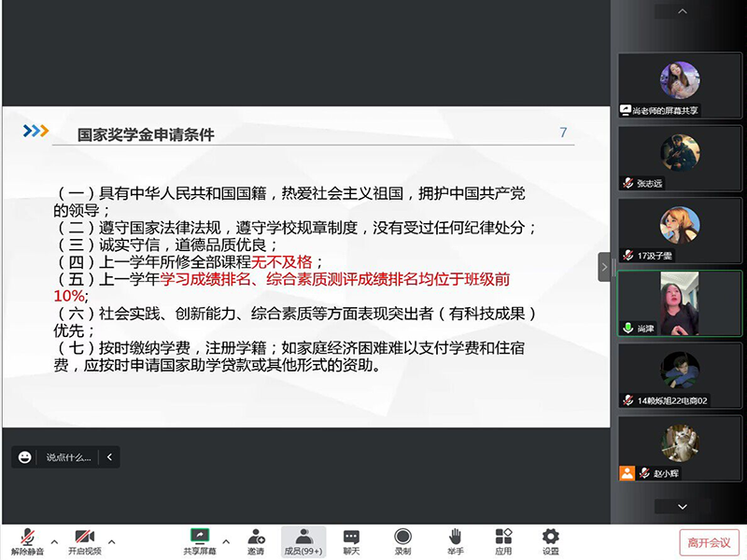Turn on the camera (开启视频)
Image resolution: width=747 pixels, height=560 pixels.
(x=84, y=540)
